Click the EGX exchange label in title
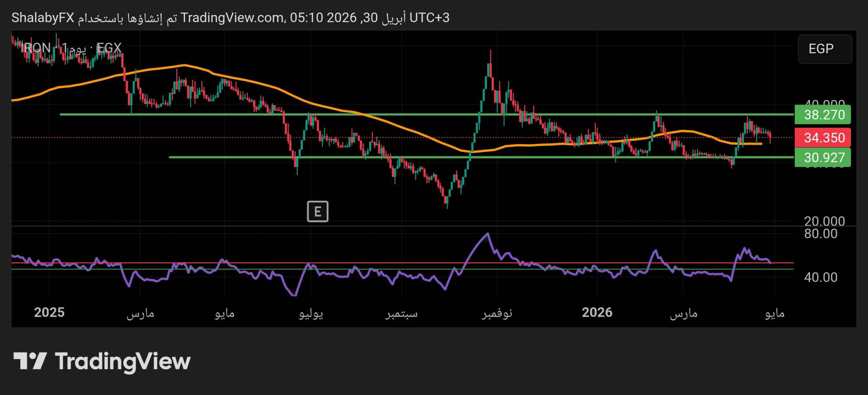 pyautogui.click(x=109, y=48)
